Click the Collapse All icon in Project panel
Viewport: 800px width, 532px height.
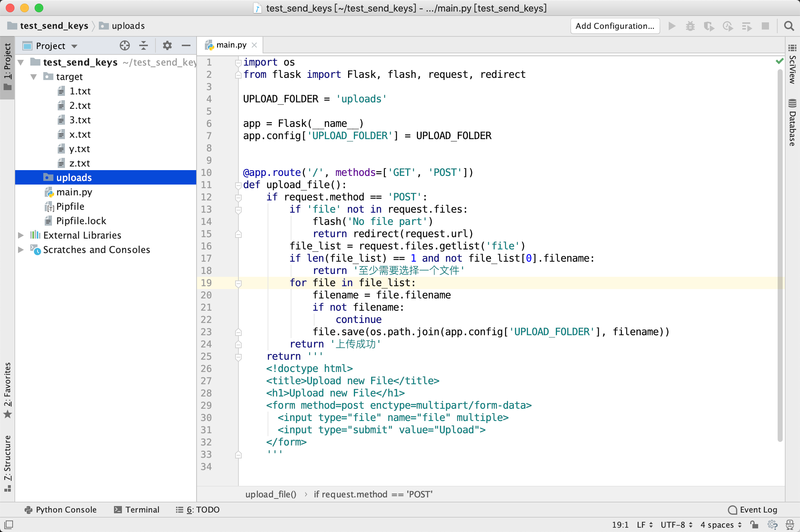(x=144, y=45)
